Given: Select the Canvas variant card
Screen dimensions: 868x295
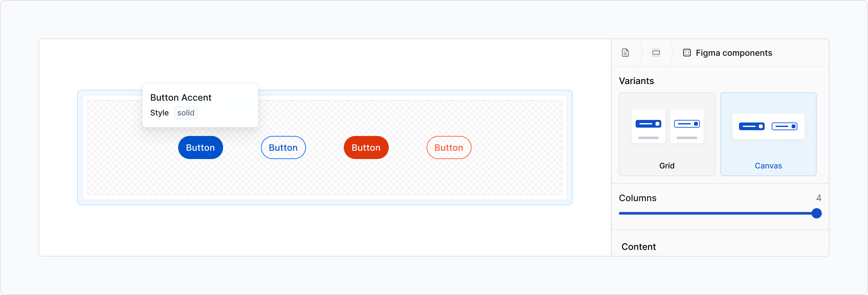Looking at the screenshot, I should [x=768, y=134].
